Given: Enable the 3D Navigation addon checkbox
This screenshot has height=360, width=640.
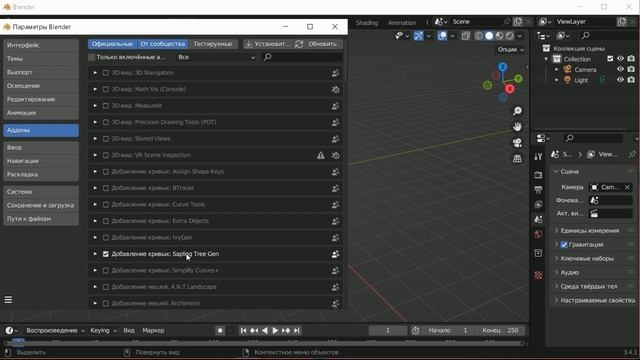Looking at the screenshot, I should [106, 73].
